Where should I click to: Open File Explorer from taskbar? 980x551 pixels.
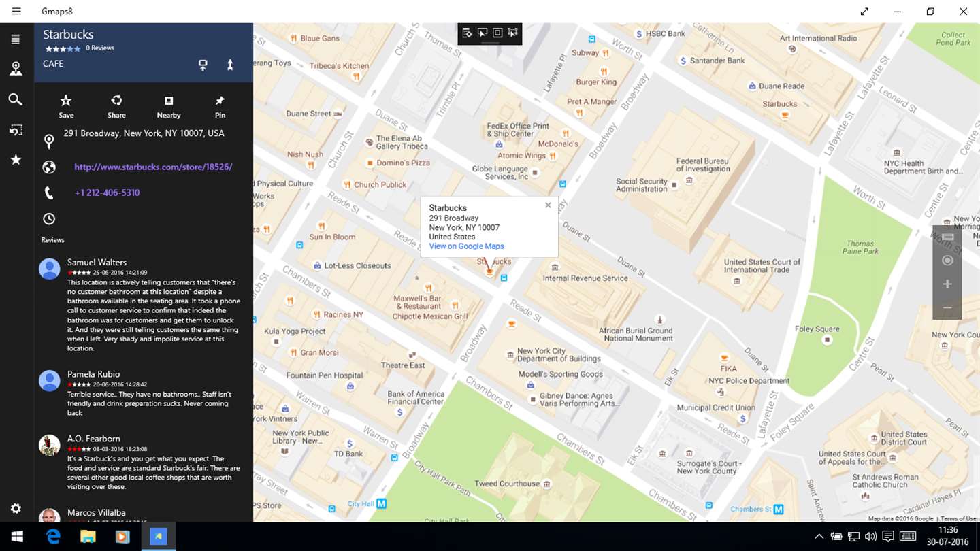click(x=88, y=537)
